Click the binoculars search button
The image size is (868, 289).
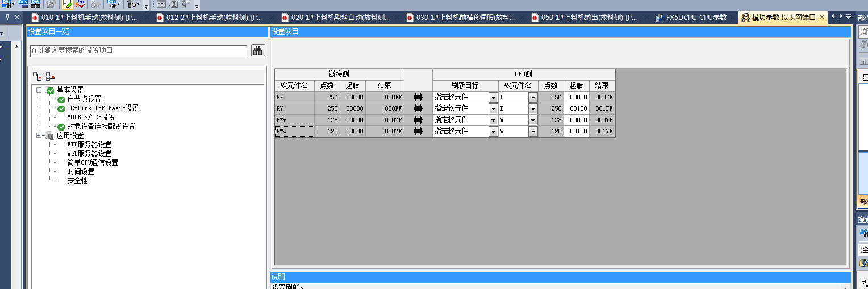(258, 51)
